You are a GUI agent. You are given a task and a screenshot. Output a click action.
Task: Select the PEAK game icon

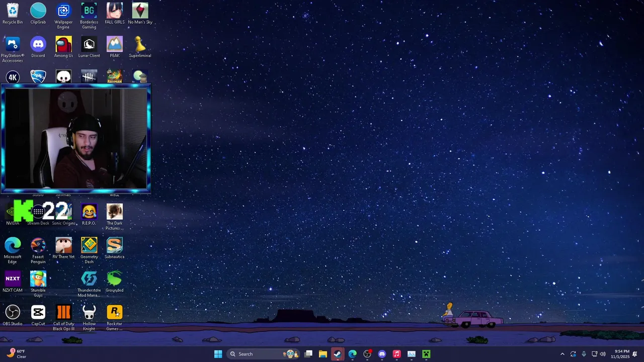click(115, 47)
